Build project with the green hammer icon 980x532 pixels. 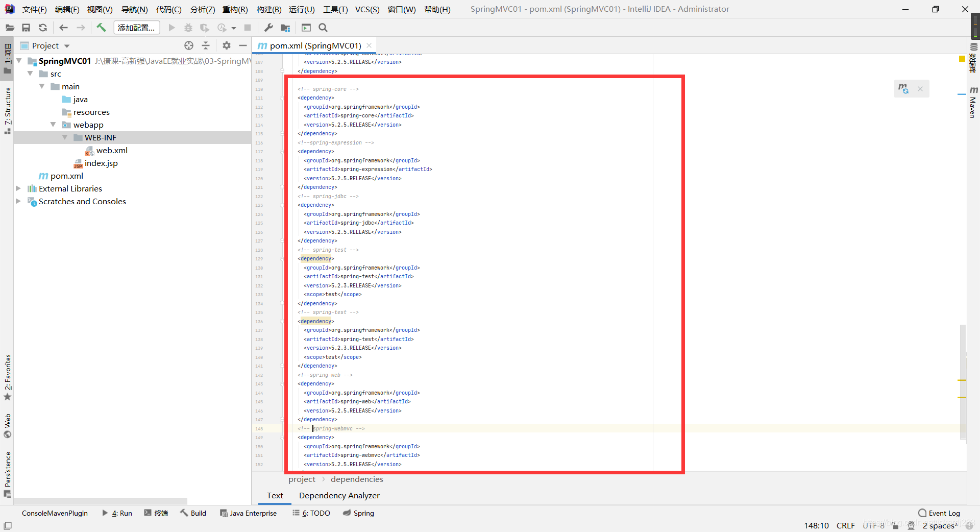pos(101,28)
